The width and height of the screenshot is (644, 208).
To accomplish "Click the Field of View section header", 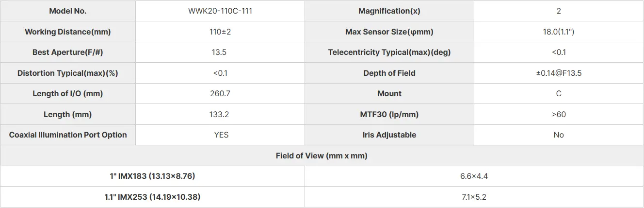I will click(x=322, y=156).
